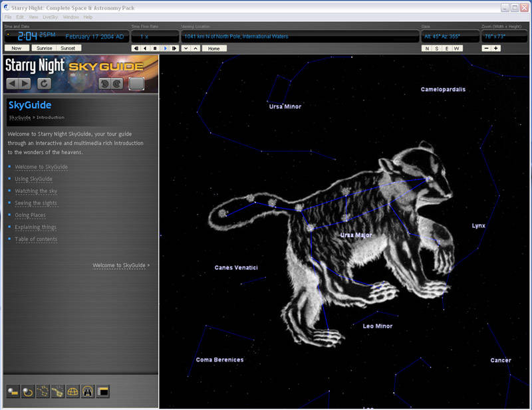The width and height of the screenshot is (532, 410).
Task: Face East with the E button
Action: 447,49
